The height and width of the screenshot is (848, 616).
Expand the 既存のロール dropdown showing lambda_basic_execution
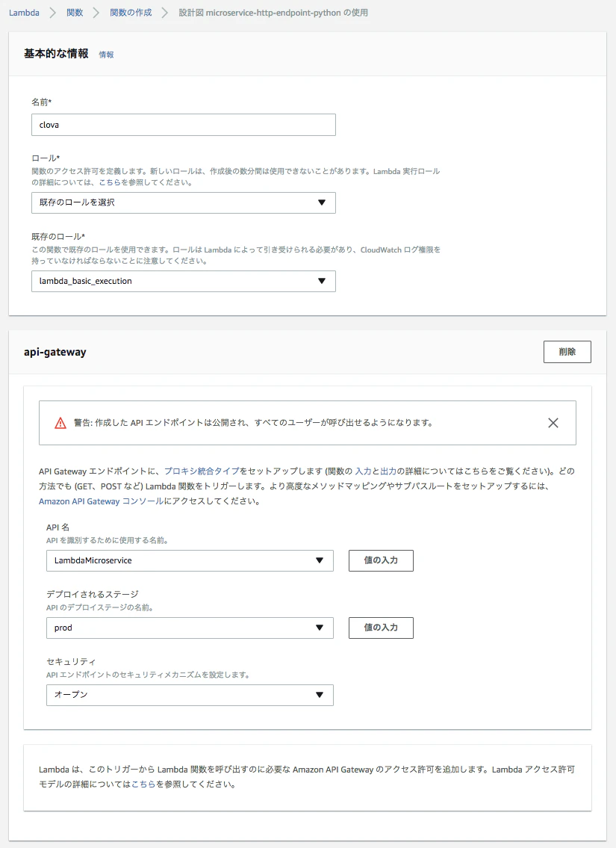click(183, 281)
